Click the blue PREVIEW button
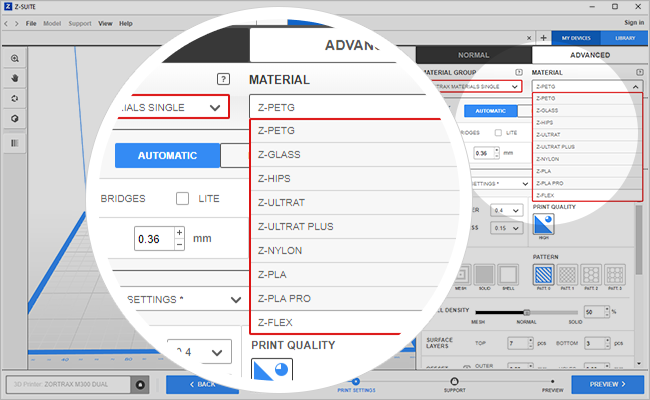 tap(608, 385)
